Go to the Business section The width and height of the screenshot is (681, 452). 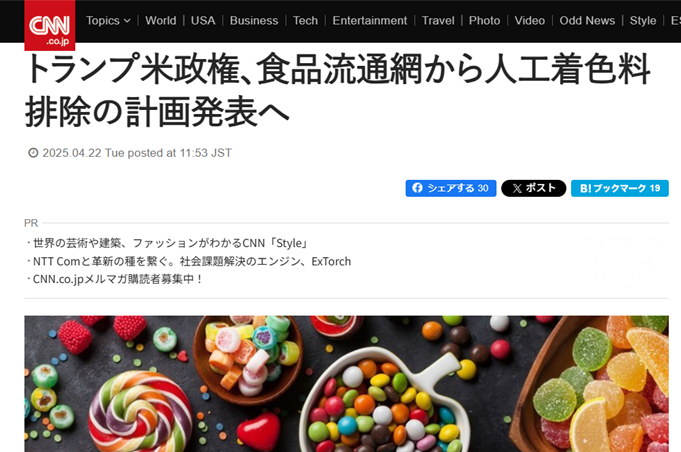click(x=254, y=20)
